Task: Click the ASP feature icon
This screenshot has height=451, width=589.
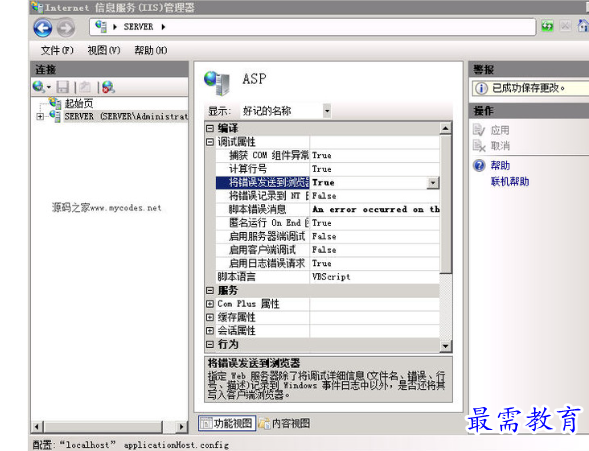Action: 217,83
